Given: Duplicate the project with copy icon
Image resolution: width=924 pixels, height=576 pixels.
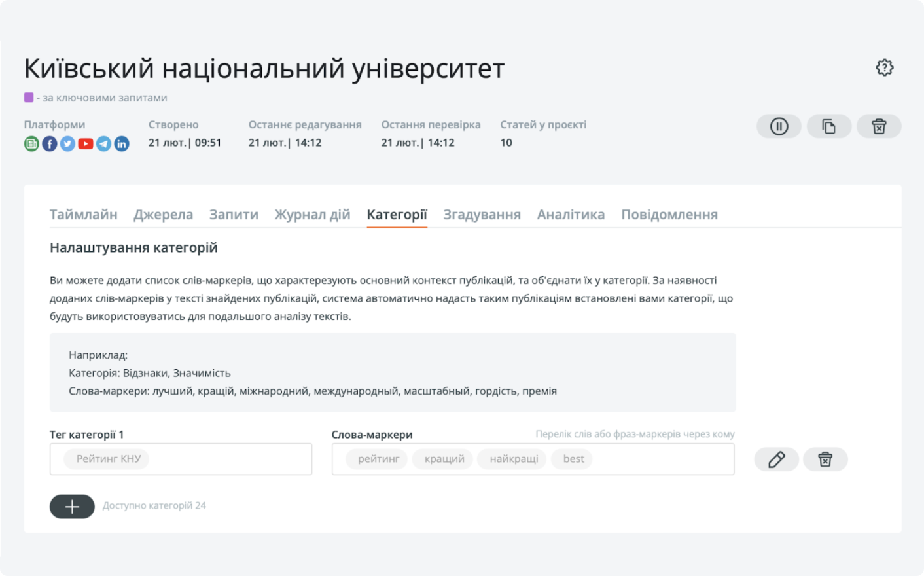Looking at the screenshot, I should tap(828, 126).
